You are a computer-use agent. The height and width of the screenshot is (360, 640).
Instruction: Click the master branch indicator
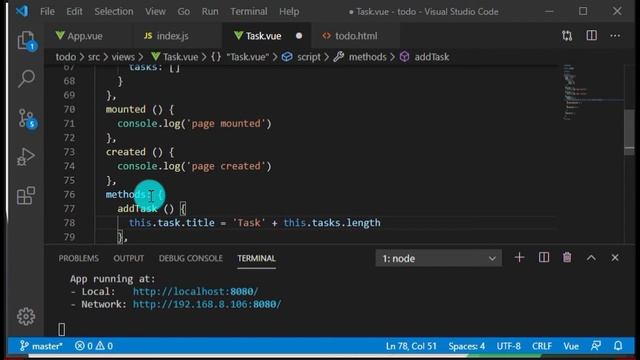tap(41, 346)
